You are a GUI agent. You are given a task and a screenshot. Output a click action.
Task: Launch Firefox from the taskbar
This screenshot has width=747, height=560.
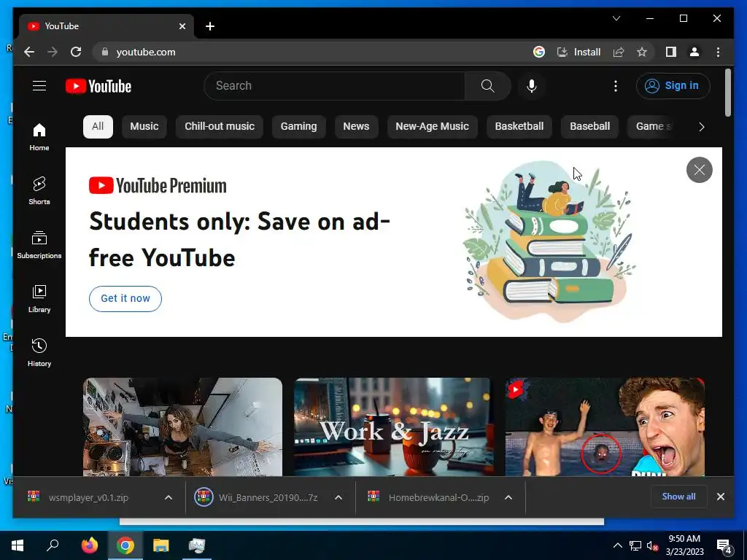point(90,545)
